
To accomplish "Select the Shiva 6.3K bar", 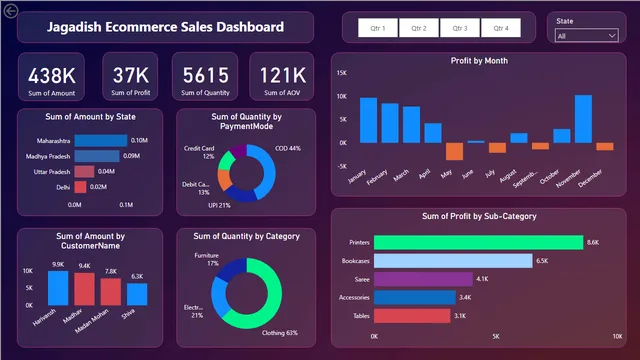I will pyautogui.click(x=137, y=294).
